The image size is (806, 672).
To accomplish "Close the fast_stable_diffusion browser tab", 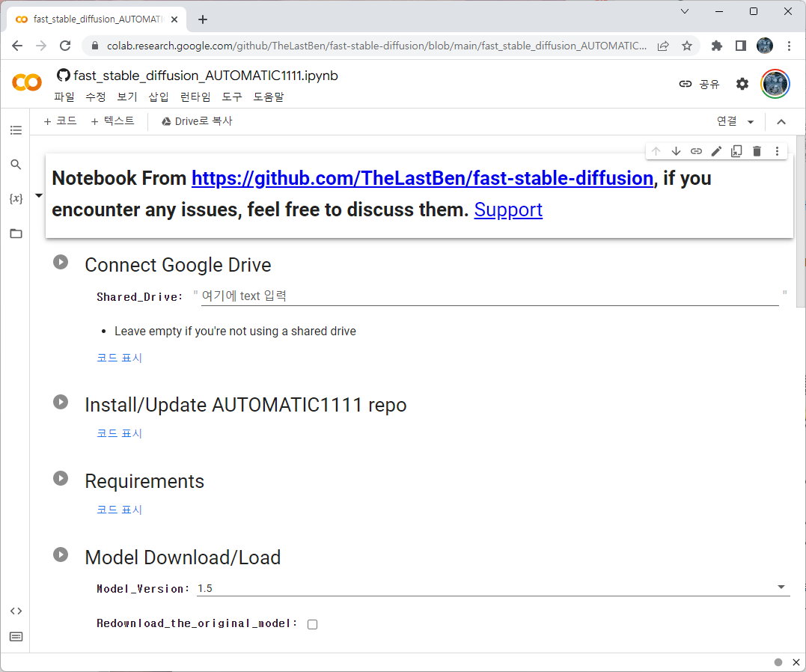I will pyautogui.click(x=174, y=19).
